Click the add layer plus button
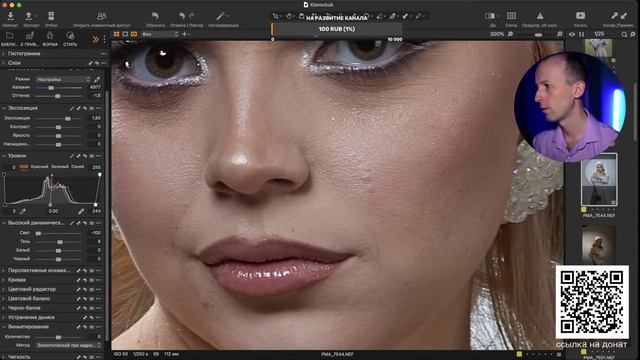 pyautogui.click(x=184, y=34)
